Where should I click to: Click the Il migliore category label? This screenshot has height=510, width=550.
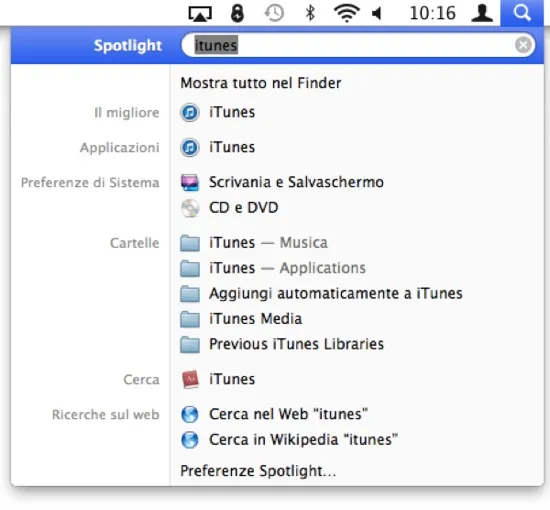tap(127, 113)
